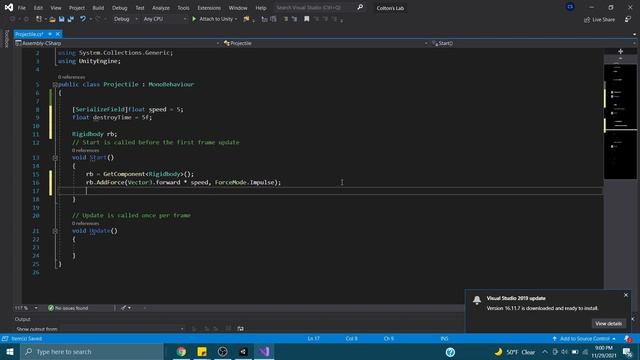This screenshot has width=640, height=360.
Task: Toggle word wrap icon in Output panel
Action: [240, 329]
